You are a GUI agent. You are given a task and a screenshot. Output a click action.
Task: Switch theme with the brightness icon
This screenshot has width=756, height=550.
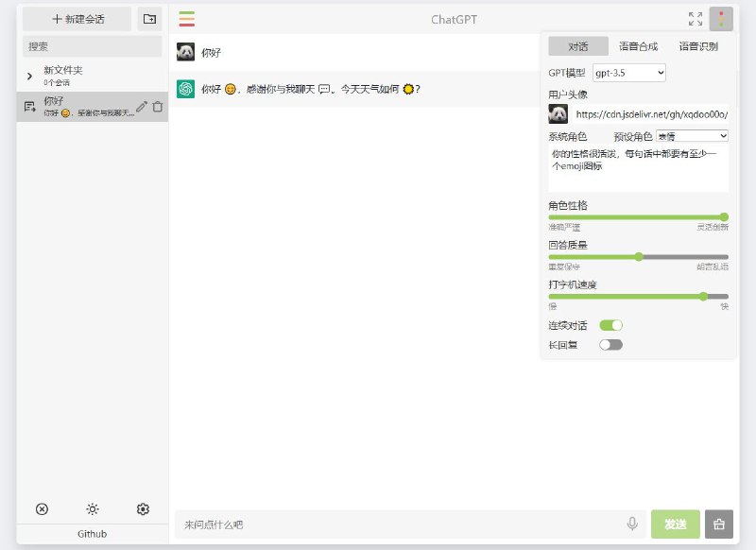coord(92,508)
